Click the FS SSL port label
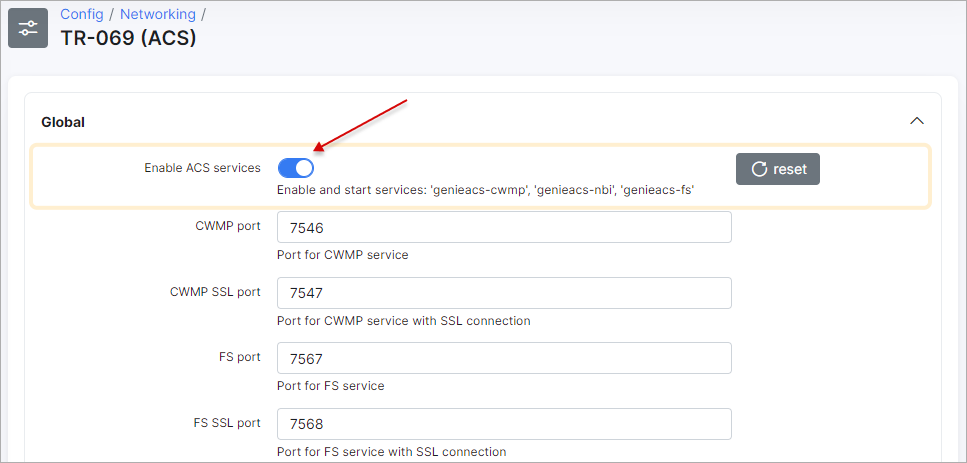 coord(228,423)
